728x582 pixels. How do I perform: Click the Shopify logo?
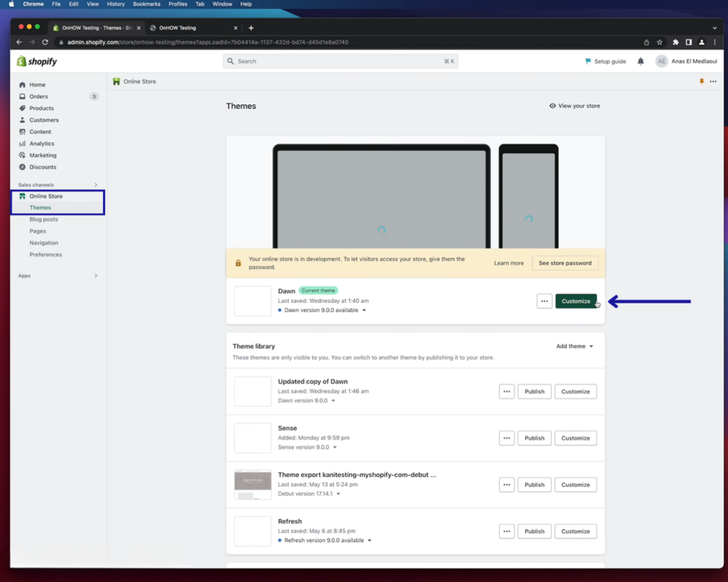pyautogui.click(x=37, y=61)
